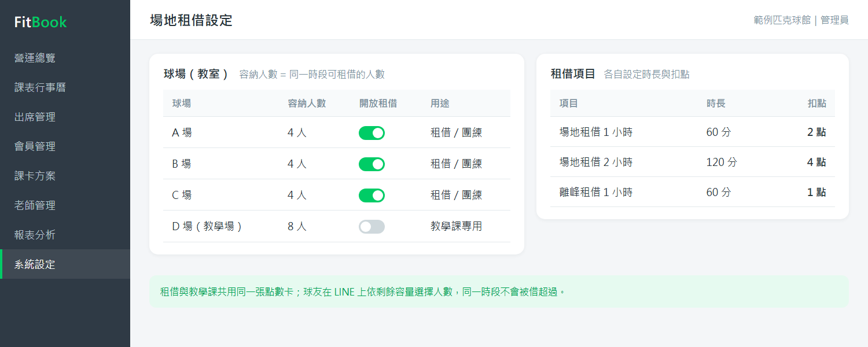Navigate to 老師管理
This screenshot has height=347, width=868.
coord(65,205)
